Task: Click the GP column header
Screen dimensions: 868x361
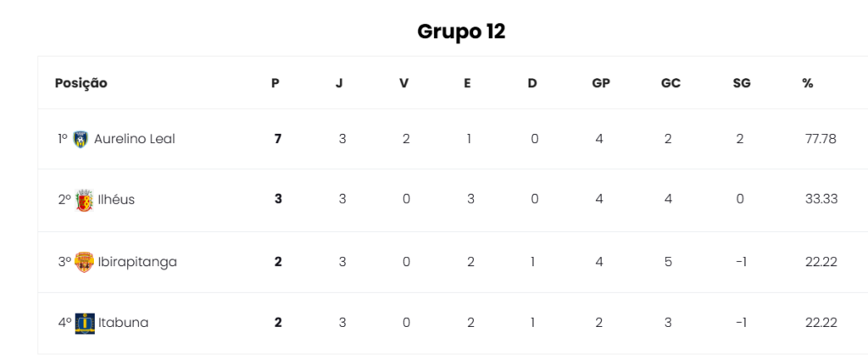Action: coord(601,84)
